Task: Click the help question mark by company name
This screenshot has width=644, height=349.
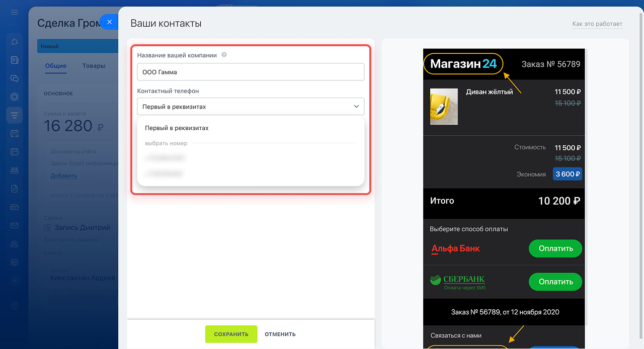Action: coord(224,55)
